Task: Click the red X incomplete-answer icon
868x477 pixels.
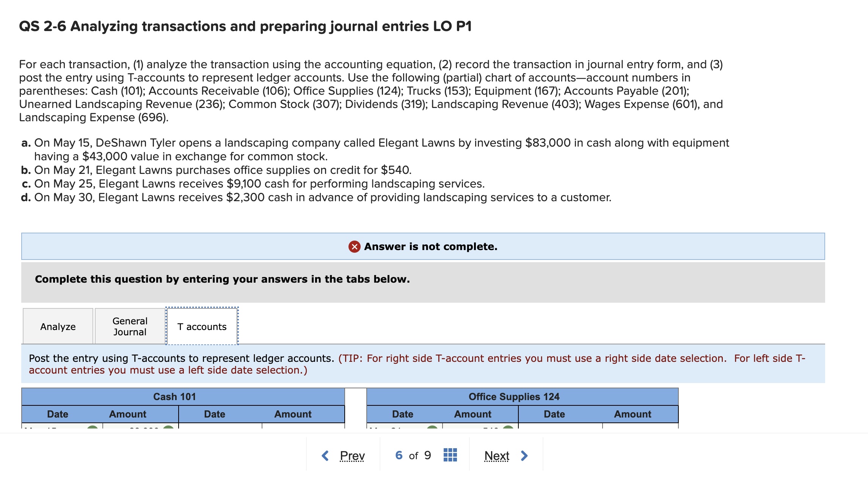Action: pos(354,247)
